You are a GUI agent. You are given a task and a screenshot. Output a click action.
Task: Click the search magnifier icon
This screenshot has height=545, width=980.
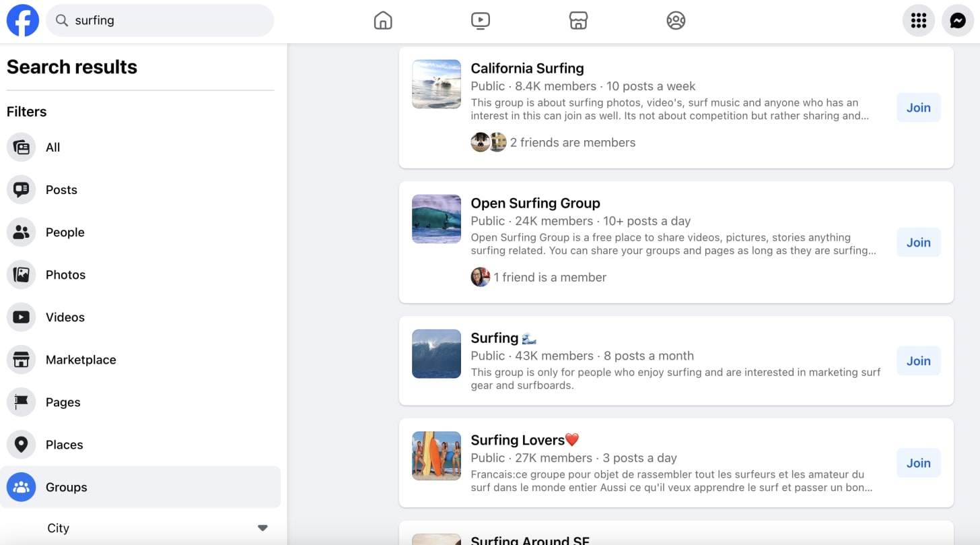point(62,21)
